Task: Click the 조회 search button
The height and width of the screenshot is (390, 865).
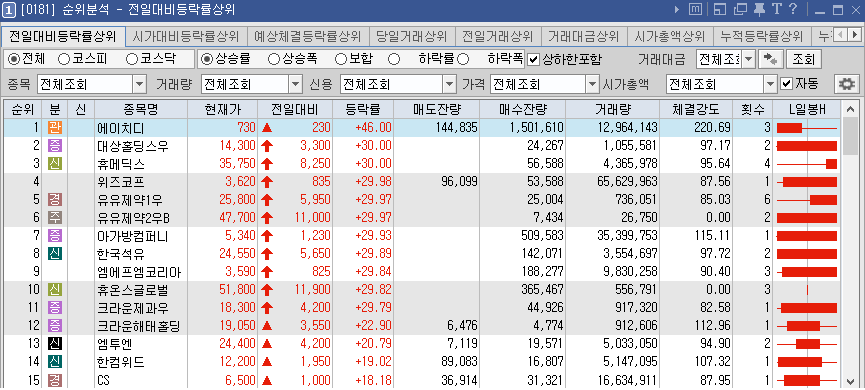Action: 804,59
